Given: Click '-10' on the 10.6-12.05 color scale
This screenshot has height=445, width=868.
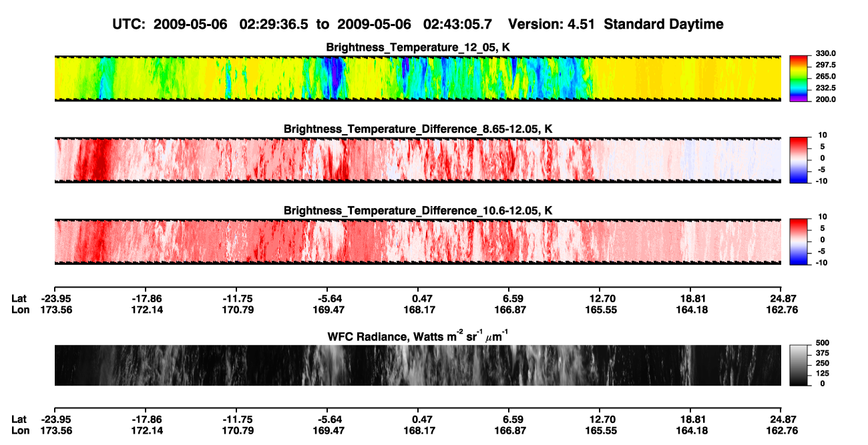Looking at the screenshot, I should [822, 263].
